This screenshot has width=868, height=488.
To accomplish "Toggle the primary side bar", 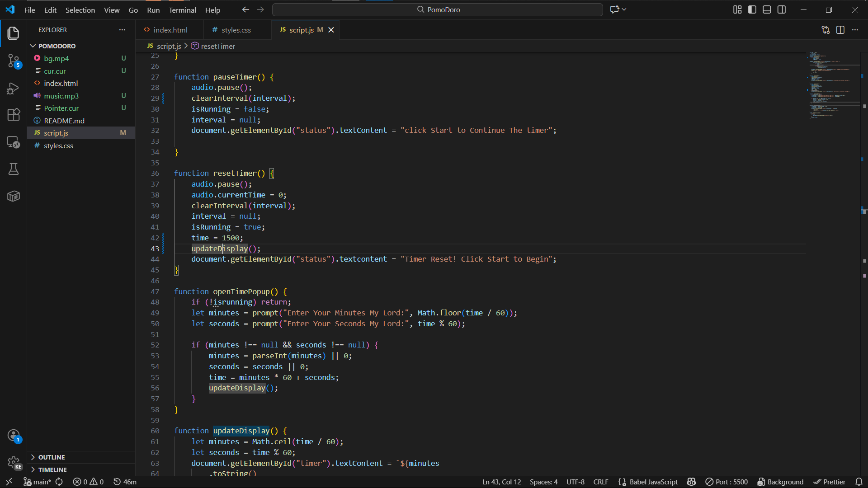I will (752, 9).
